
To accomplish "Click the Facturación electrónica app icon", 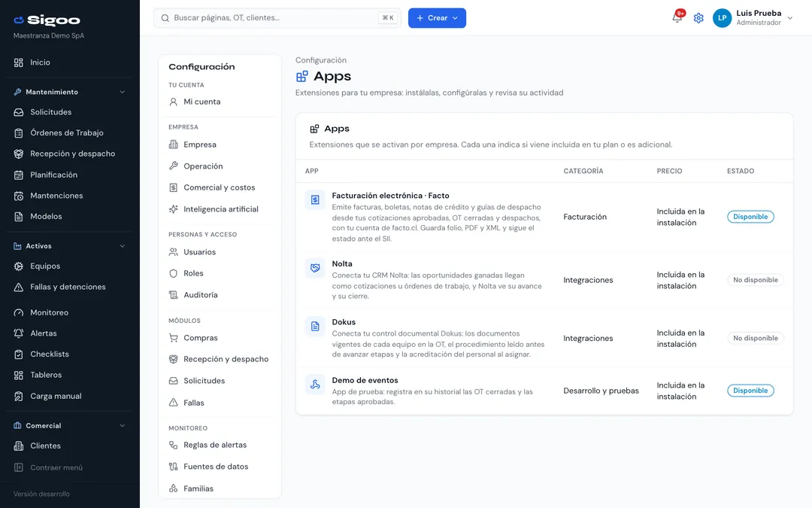I will coord(315,199).
